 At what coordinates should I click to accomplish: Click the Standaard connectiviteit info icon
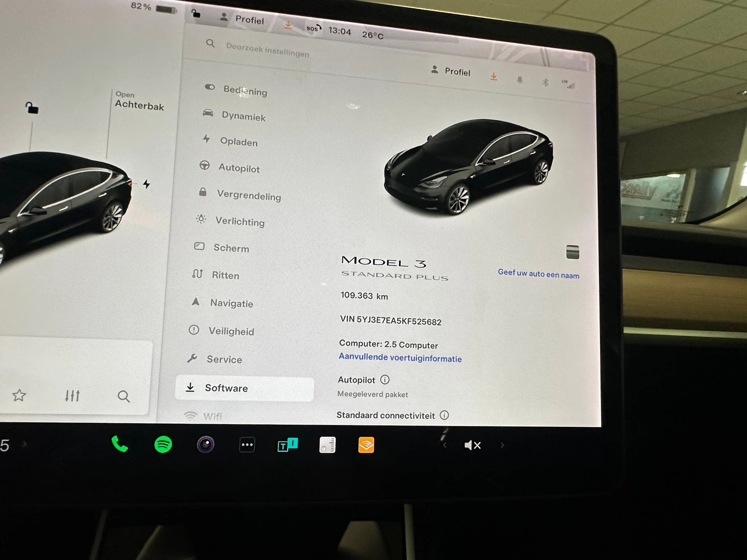pyautogui.click(x=445, y=416)
